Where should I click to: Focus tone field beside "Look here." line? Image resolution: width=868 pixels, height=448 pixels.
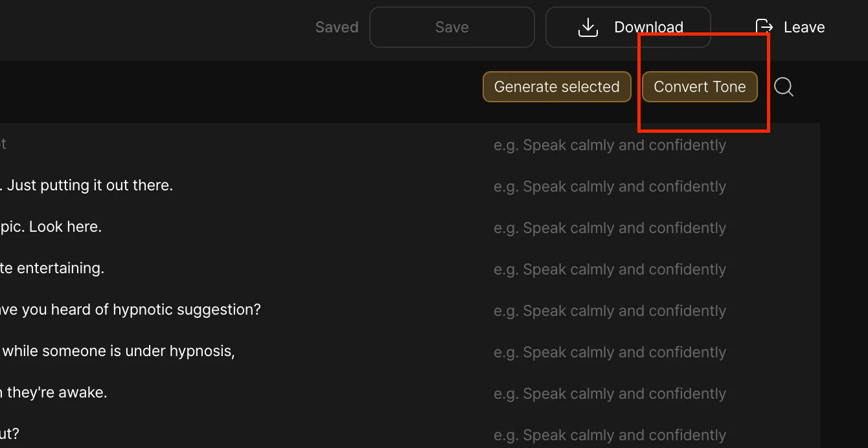(610, 228)
